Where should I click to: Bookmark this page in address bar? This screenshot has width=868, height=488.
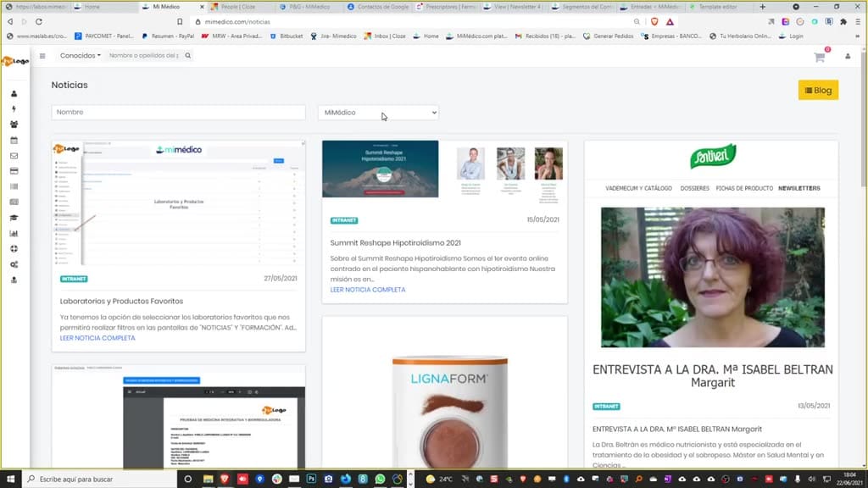point(180,21)
